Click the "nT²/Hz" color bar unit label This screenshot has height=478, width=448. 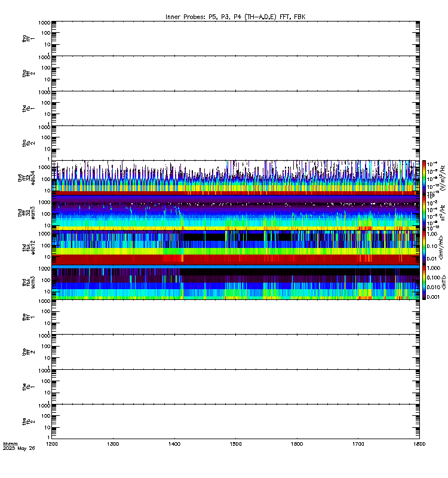[443, 213]
